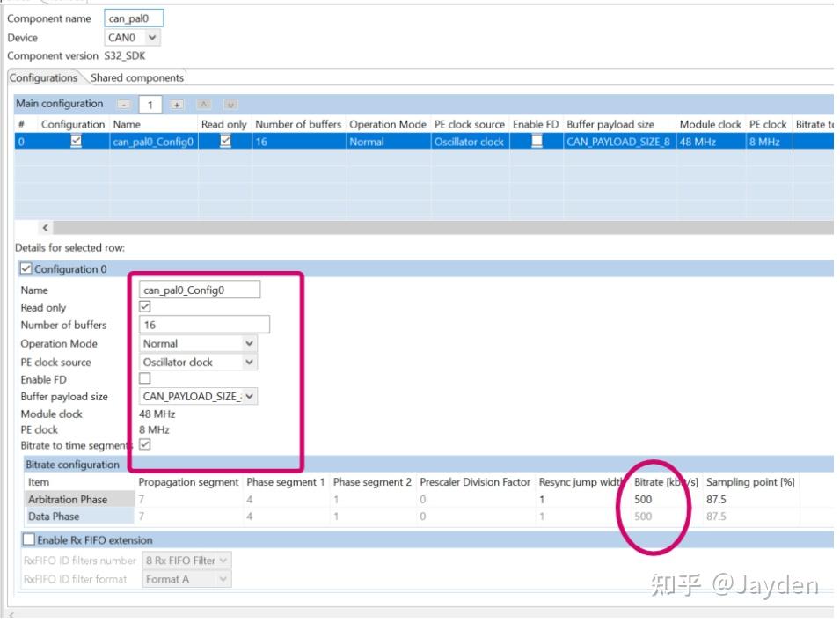Toggle the Configuration 0 header checkbox
The width and height of the screenshot is (840, 623).
pos(26,268)
